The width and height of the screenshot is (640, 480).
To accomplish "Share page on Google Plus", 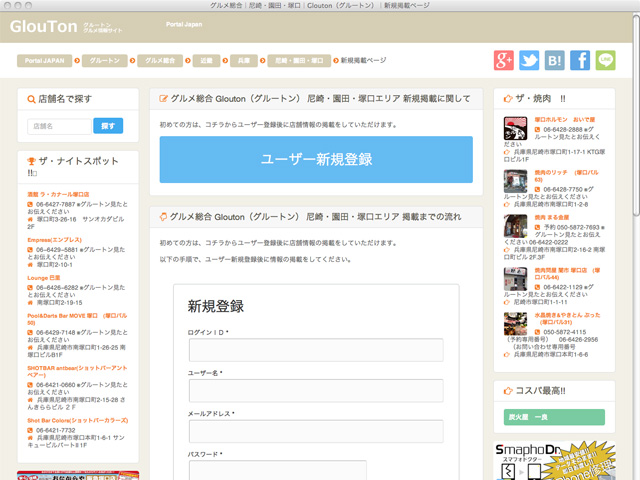I will (504, 60).
